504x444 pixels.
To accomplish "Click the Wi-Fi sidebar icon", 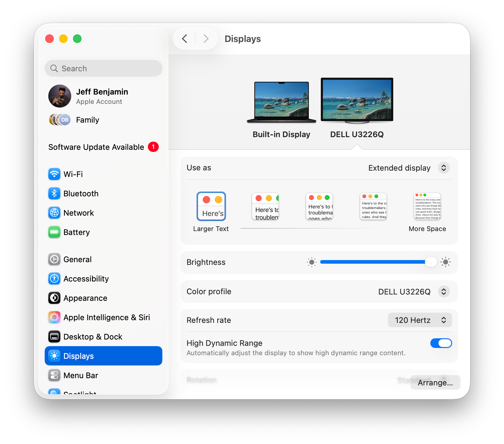I will tap(54, 174).
